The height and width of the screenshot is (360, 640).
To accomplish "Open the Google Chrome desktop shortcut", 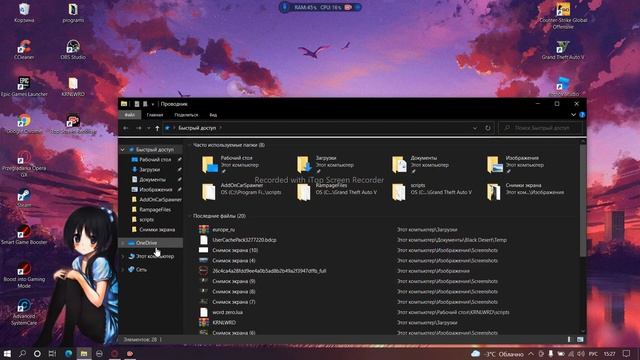I will coord(24,124).
